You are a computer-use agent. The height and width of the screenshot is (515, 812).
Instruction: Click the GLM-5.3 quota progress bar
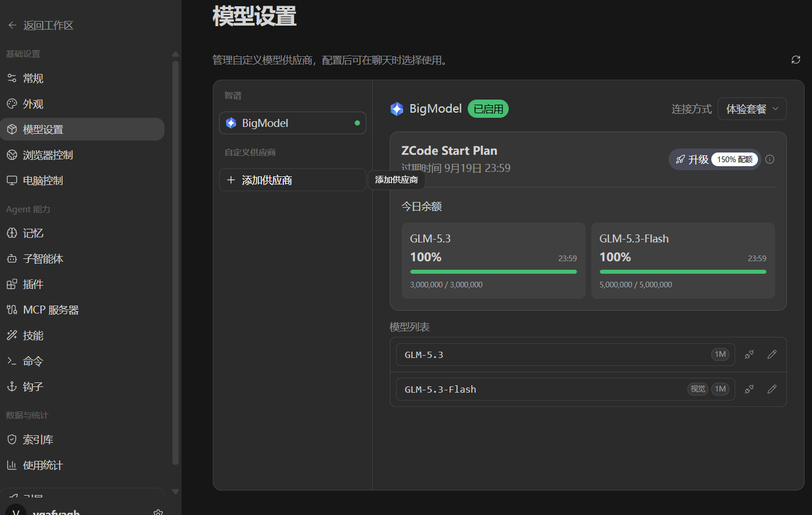pos(493,272)
